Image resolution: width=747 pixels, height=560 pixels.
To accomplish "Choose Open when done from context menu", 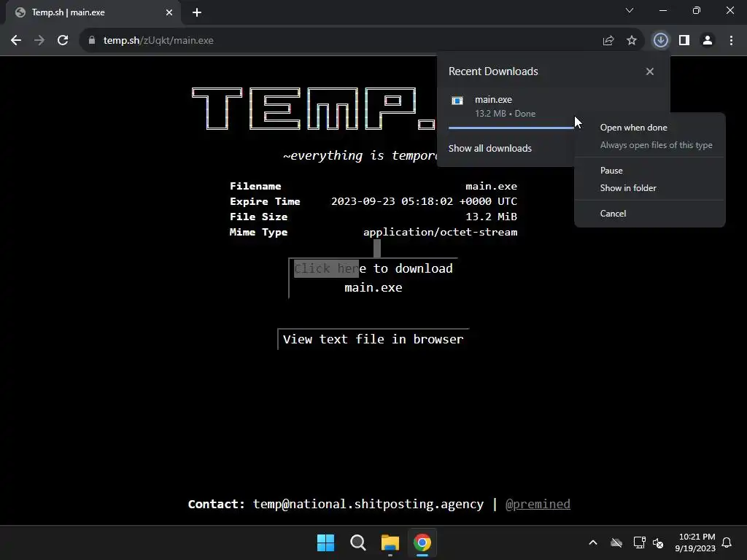I will pyautogui.click(x=634, y=128).
